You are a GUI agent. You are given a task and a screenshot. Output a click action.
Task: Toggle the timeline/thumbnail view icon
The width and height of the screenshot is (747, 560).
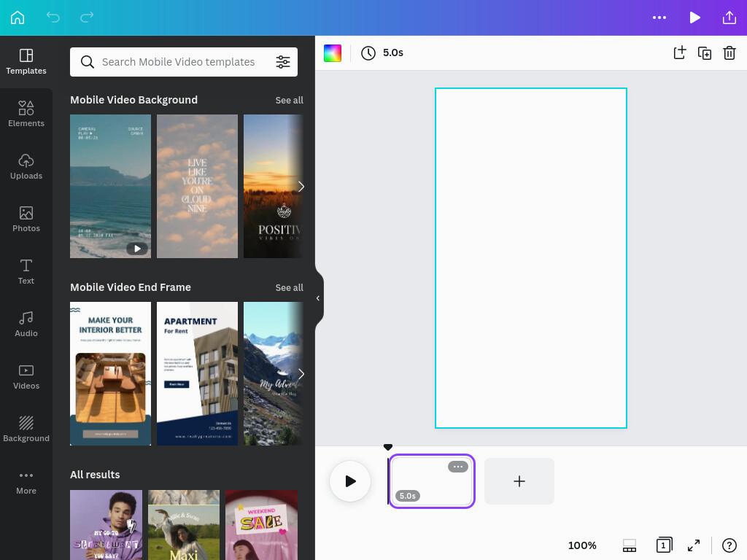click(x=630, y=545)
